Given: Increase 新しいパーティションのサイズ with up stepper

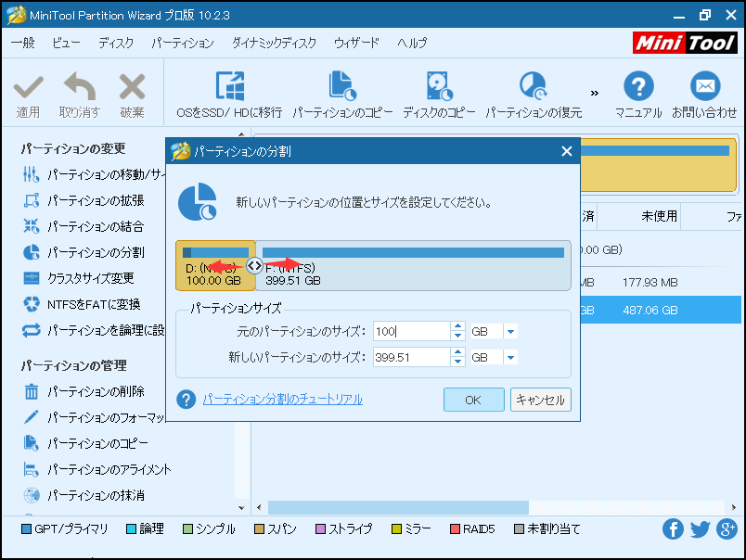Looking at the screenshot, I should 457,353.
